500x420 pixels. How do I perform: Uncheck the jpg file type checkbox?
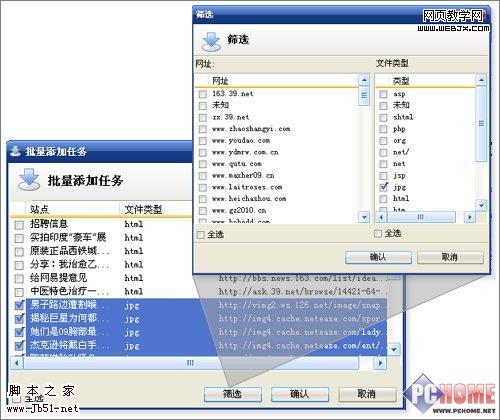[x=384, y=187]
